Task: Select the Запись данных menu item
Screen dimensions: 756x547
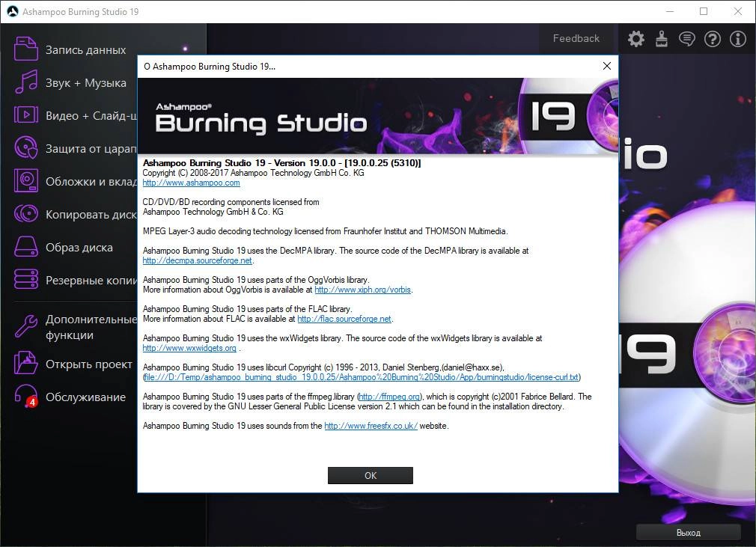Action: (86, 49)
